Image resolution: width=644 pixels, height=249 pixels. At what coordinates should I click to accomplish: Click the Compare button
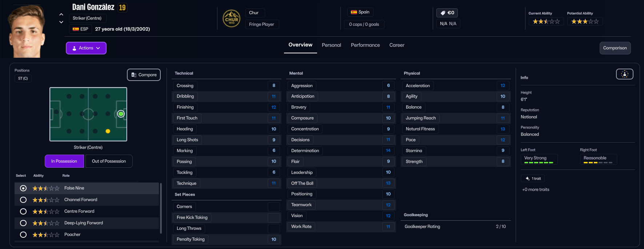pyautogui.click(x=144, y=75)
